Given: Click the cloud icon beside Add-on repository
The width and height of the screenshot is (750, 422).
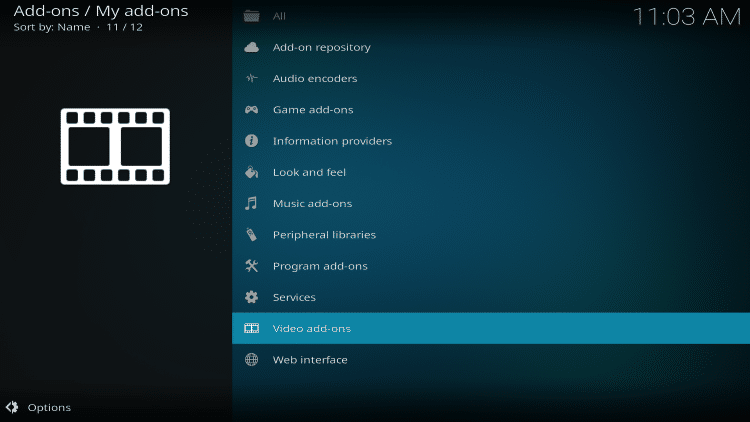Looking at the screenshot, I should point(252,47).
